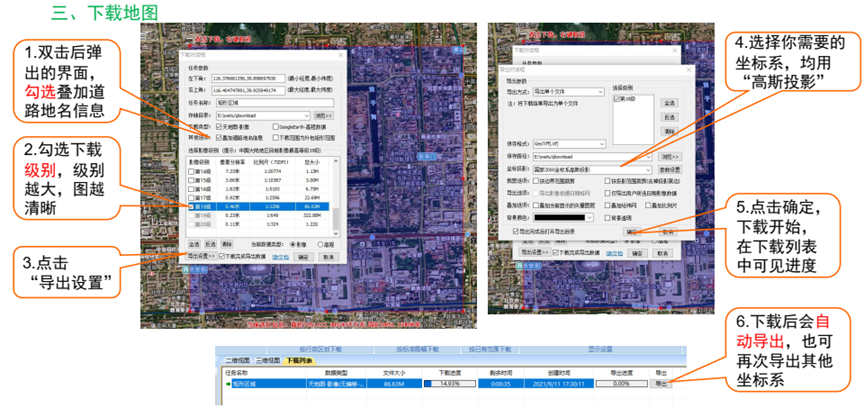
Task: Open the 导出方式 dropdown in export dialog
Action: click(601, 92)
